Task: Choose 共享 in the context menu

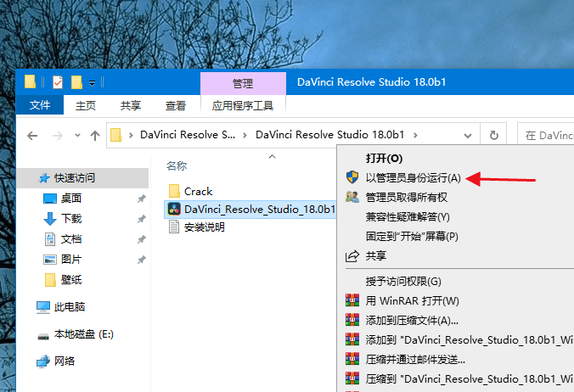Action: pyautogui.click(x=376, y=255)
